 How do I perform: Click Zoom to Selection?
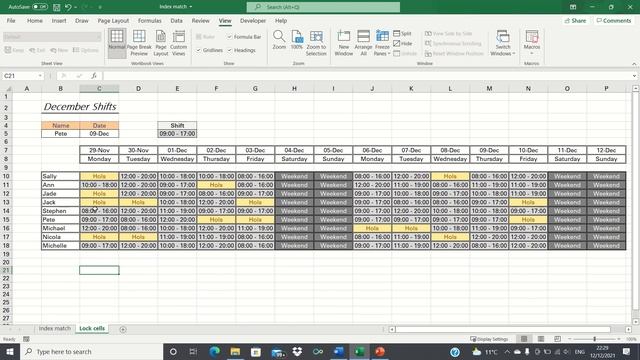click(x=316, y=42)
